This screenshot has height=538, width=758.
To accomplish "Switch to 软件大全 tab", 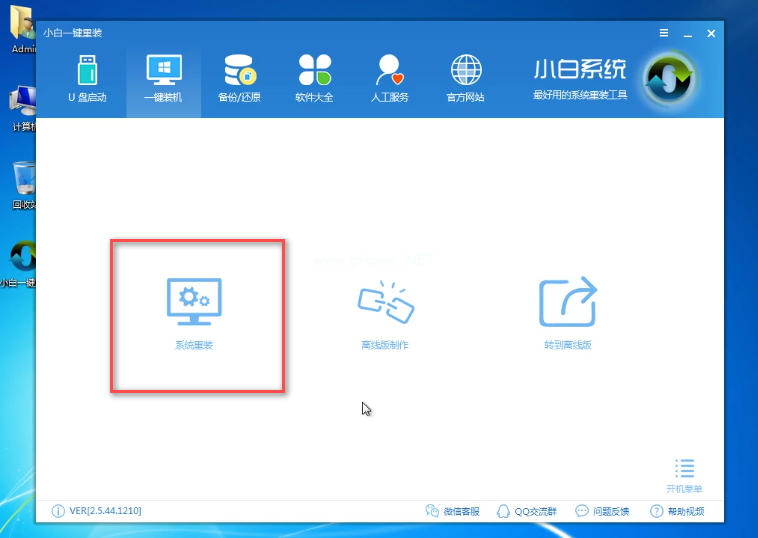I will [x=315, y=80].
